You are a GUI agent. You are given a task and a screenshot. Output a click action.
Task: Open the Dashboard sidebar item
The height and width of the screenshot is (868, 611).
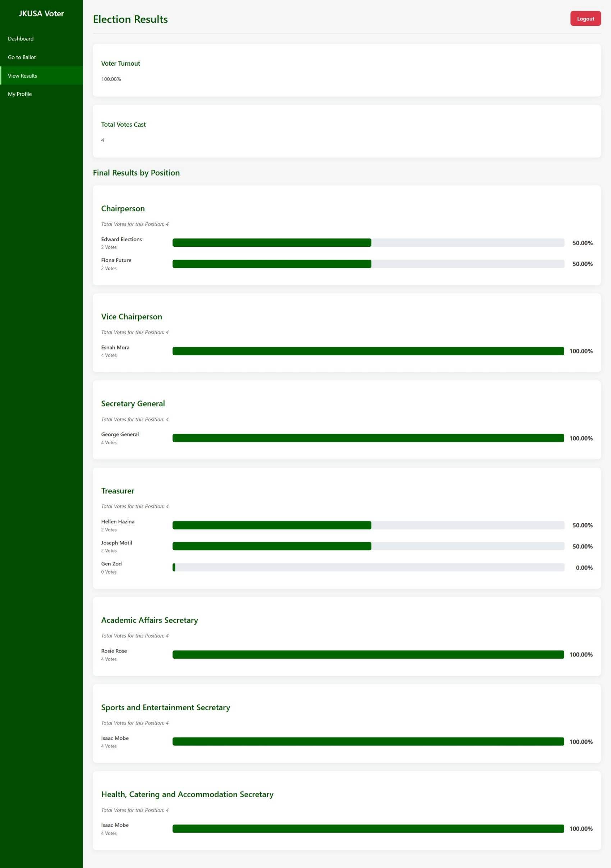coord(41,38)
